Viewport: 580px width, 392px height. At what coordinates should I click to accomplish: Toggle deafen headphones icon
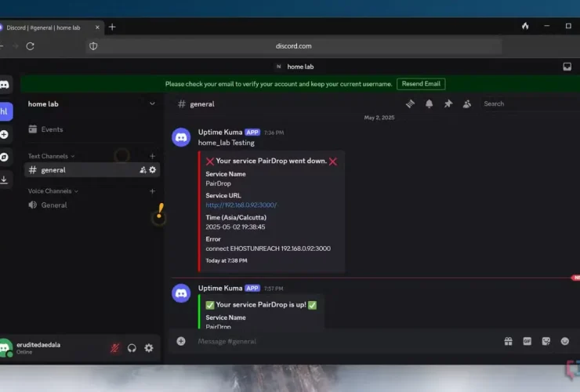(x=132, y=348)
